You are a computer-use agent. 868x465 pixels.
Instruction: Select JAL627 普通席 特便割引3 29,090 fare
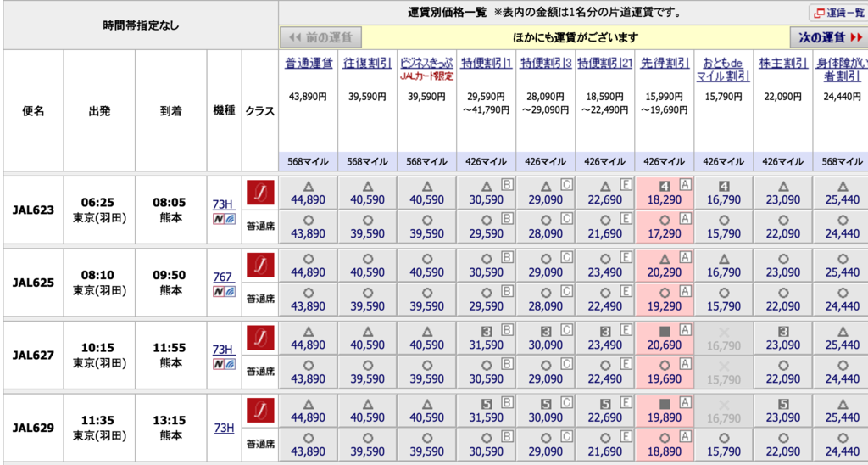[x=546, y=372]
